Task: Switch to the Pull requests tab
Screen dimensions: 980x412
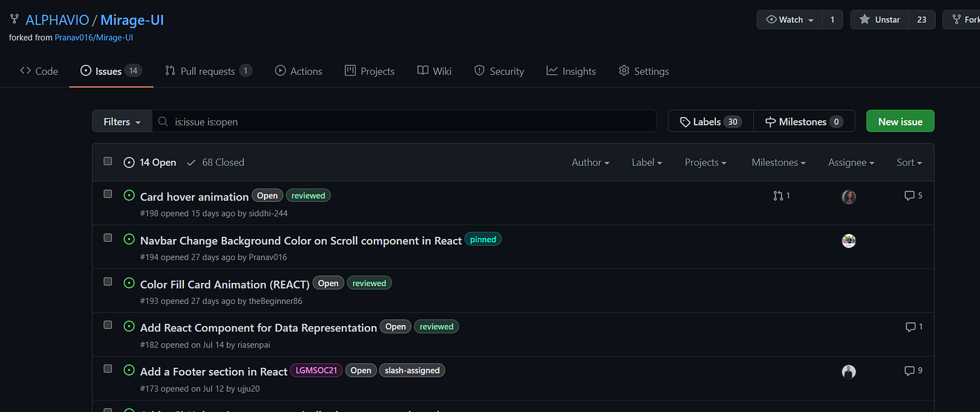Action: point(208,71)
